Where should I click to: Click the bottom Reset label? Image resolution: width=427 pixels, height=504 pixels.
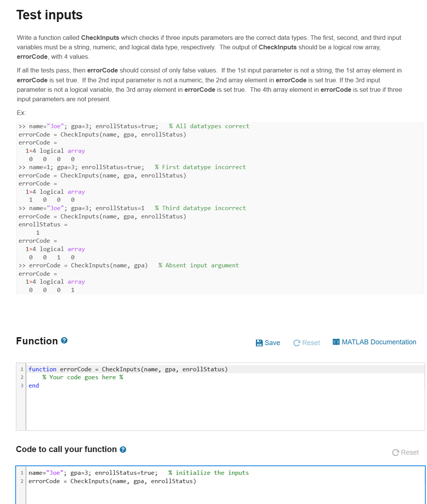tap(411, 452)
